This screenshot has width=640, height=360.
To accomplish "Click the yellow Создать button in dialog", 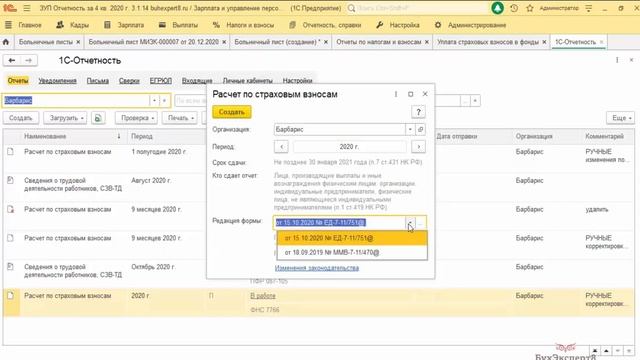I will pyautogui.click(x=231, y=112).
